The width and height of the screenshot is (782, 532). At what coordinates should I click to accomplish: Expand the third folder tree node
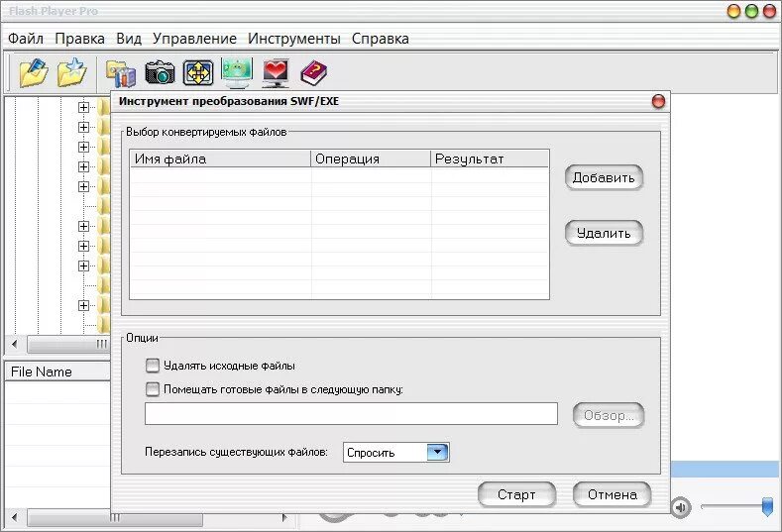pos(84,147)
